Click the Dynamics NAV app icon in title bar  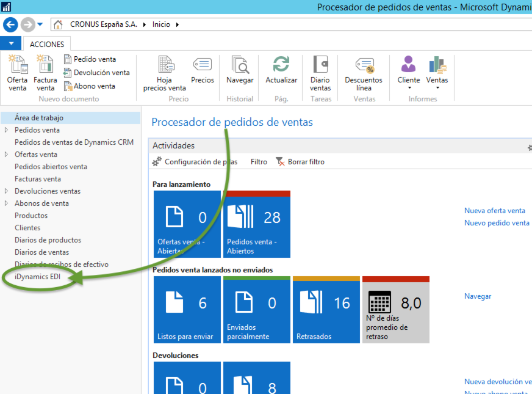[x=6, y=7]
